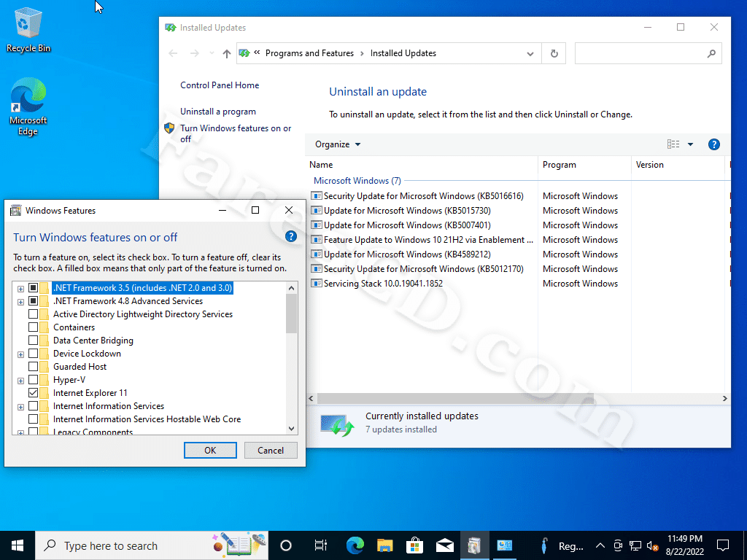The width and height of the screenshot is (747, 560).
Task: Expand Internet Information Services node
Action: 20,407
